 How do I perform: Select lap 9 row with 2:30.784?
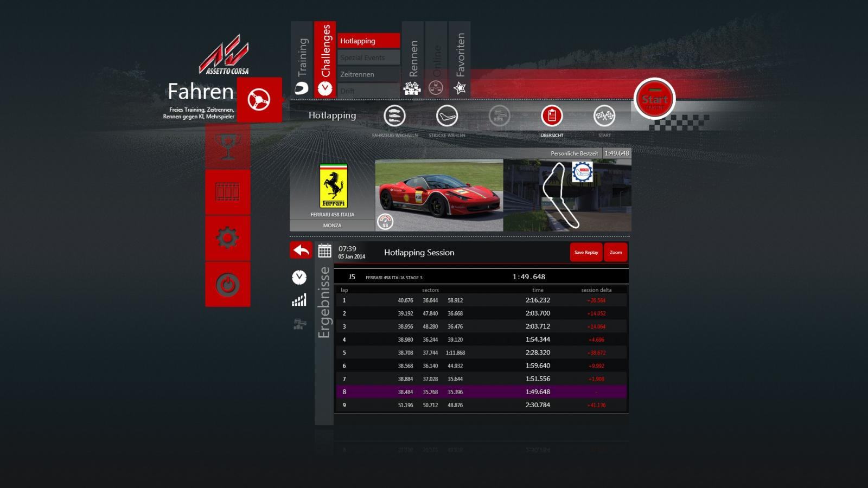(x=481, y=405)
